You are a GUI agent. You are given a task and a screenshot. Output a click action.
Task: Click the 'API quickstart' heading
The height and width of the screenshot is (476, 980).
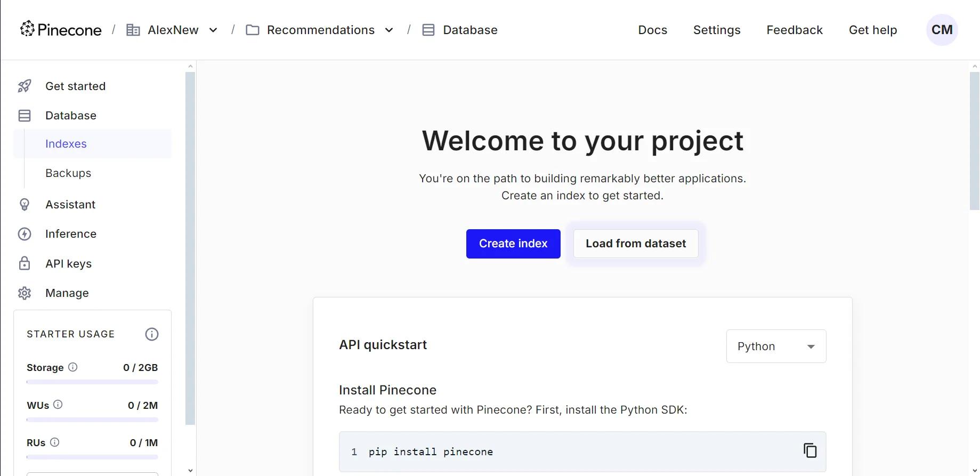point(383,345)
